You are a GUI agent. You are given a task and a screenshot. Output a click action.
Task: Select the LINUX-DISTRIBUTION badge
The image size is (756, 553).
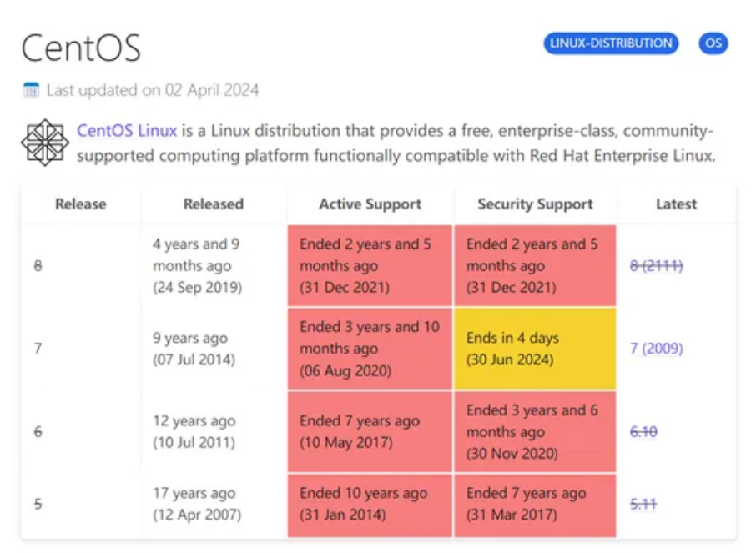click(x=610, y=43)
